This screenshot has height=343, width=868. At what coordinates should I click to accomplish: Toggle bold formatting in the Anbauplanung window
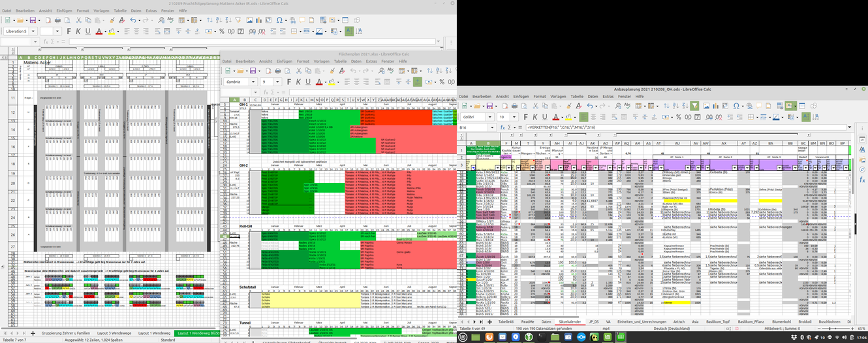526,117
